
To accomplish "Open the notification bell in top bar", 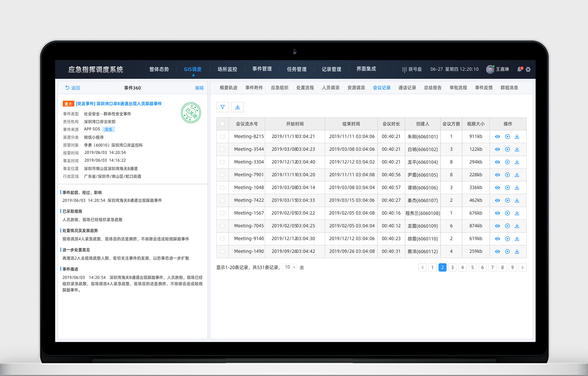I will [519, 70].
